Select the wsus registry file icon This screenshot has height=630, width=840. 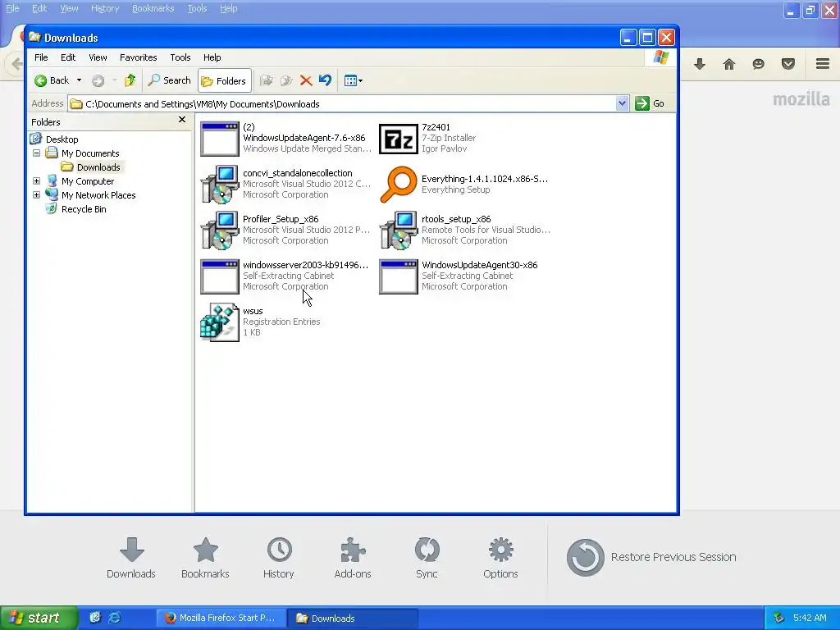(220, 322)
